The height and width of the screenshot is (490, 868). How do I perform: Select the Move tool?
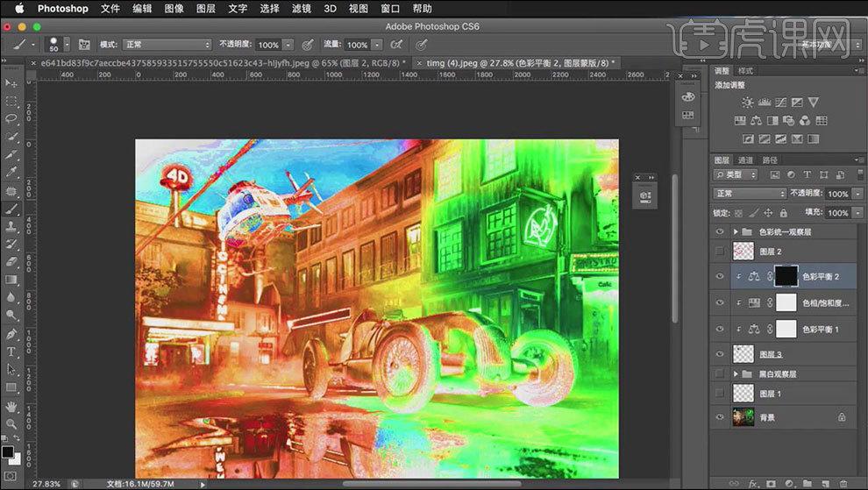click(11, 83)
